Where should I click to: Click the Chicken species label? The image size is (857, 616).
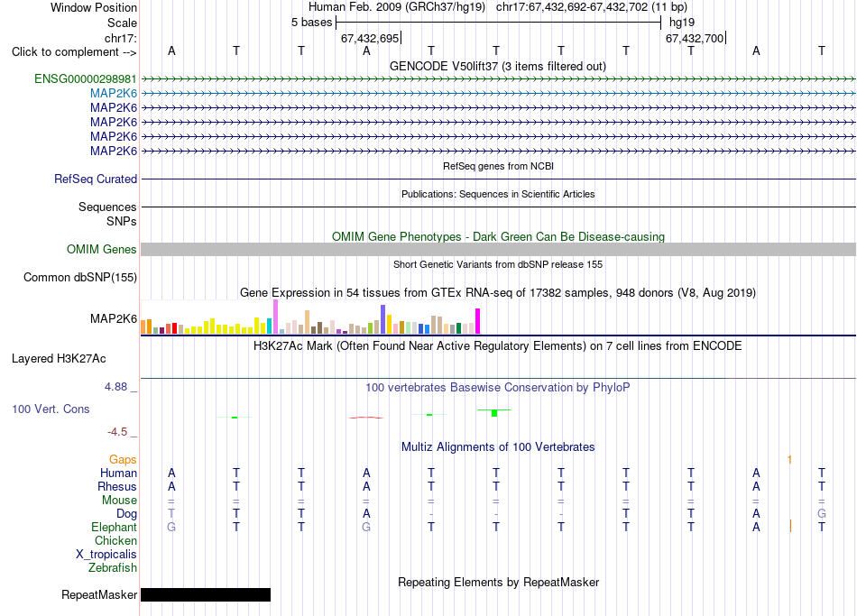click(x=115, y=540)
